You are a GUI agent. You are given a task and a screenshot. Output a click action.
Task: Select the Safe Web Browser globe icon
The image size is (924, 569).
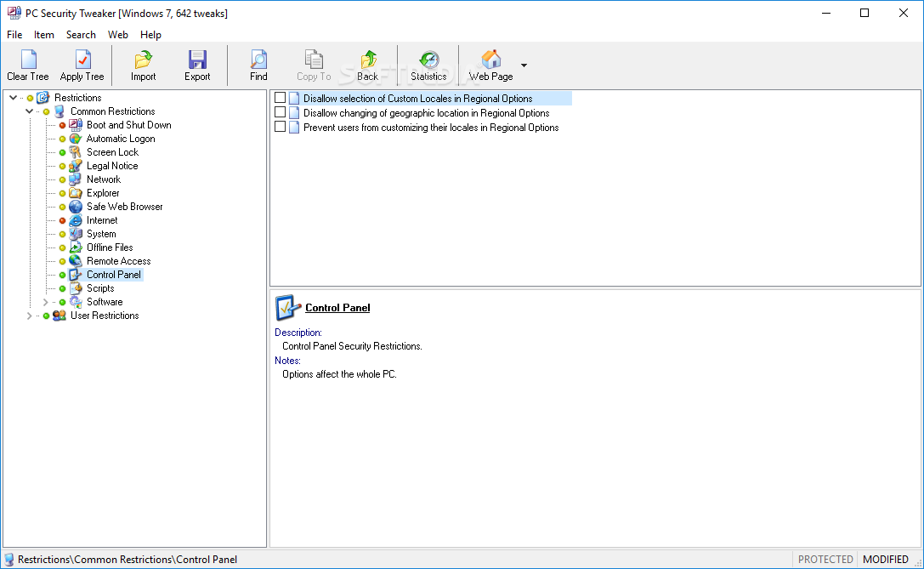76,207
